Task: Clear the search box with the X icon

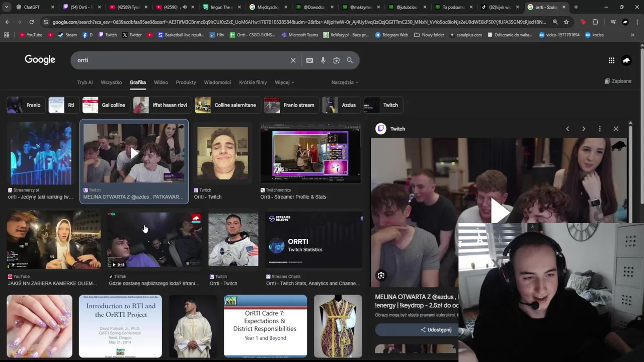Action: [293, 60]
